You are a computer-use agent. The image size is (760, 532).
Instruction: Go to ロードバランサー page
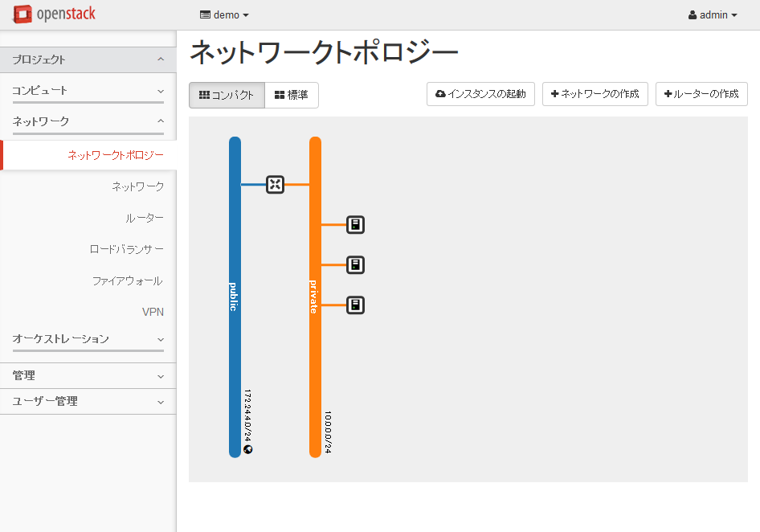[x=126, y=249]
